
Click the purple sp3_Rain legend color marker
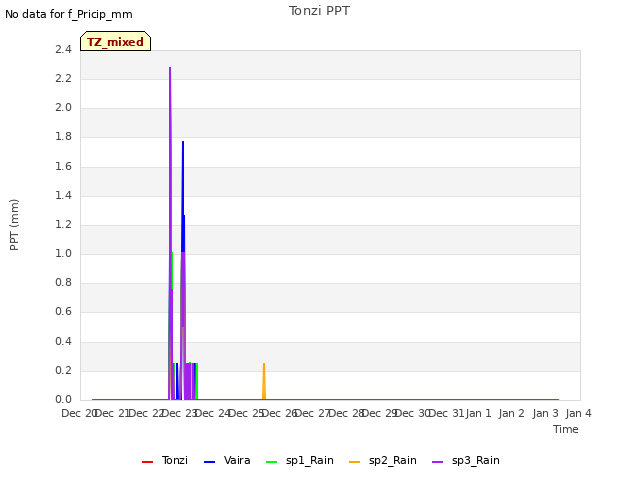(x=438, y=462)
